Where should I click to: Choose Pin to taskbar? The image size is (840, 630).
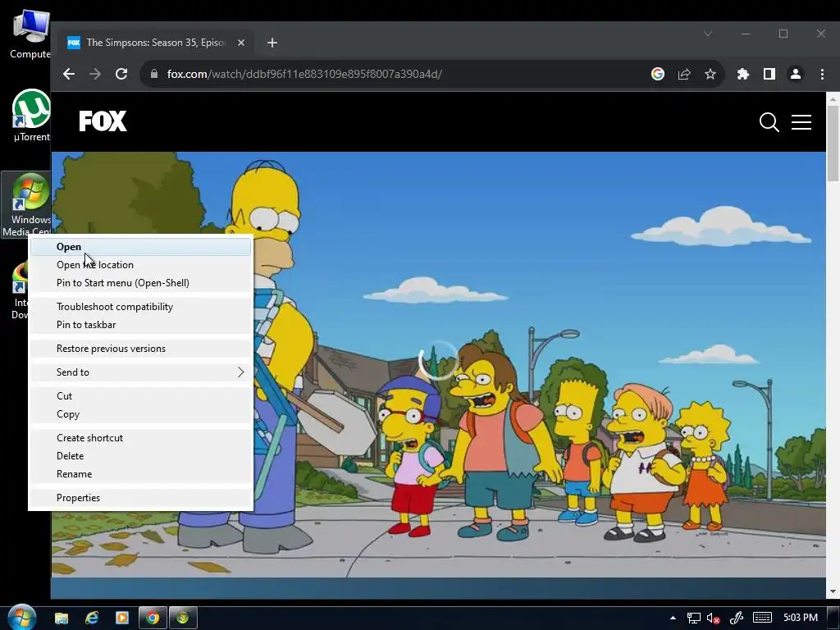pyautogui.click(x=140, y=325)
